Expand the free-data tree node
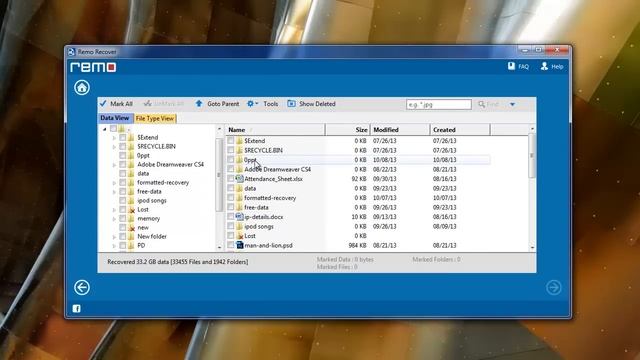The image size is (640, 360). click(x=114, y=192)
